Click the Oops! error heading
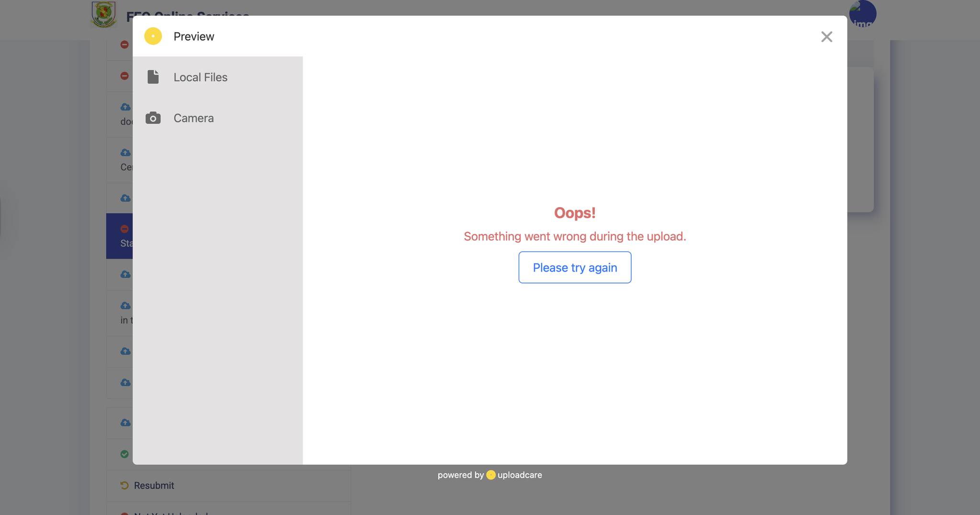 point(575,213)
